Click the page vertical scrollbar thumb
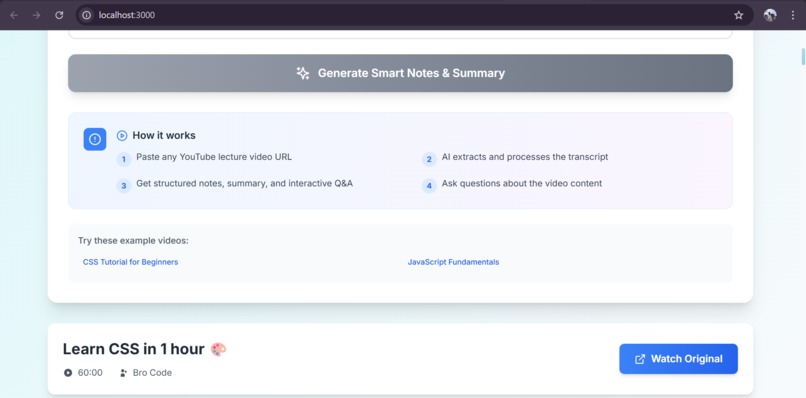The height and width of the screenshot is (398, 806). pyautogui.click(x=803, y=56)
